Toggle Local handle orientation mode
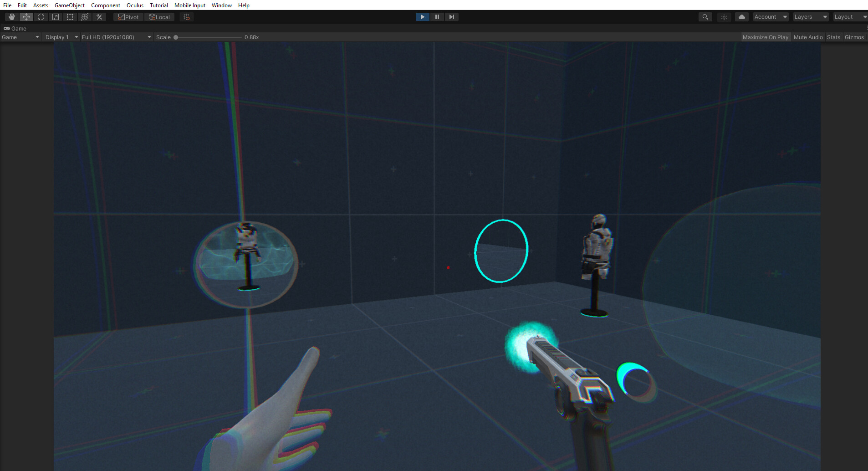This screenshot has height=471, width=868. [159, 16]
